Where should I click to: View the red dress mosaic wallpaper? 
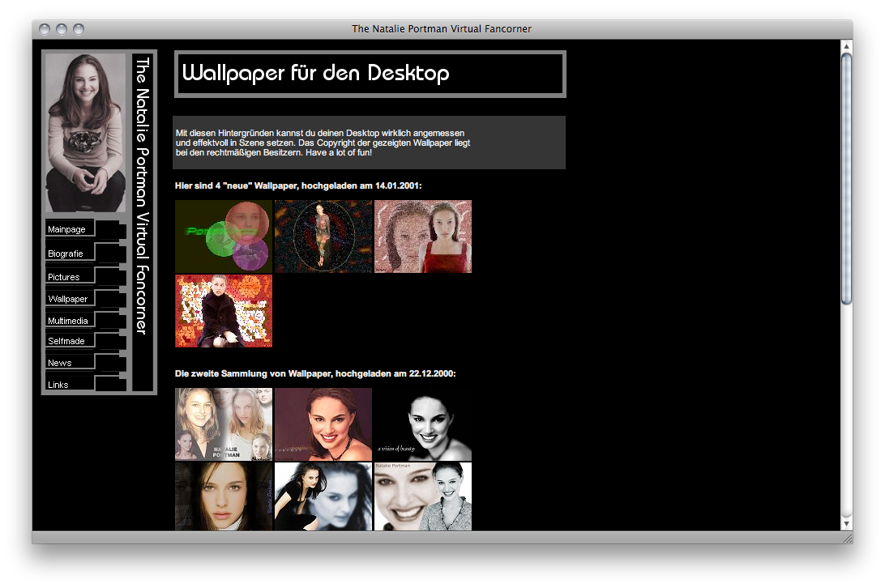[x=423, y=236]
